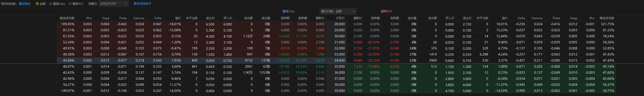Click call volume 137张

(x=266, y=60)
